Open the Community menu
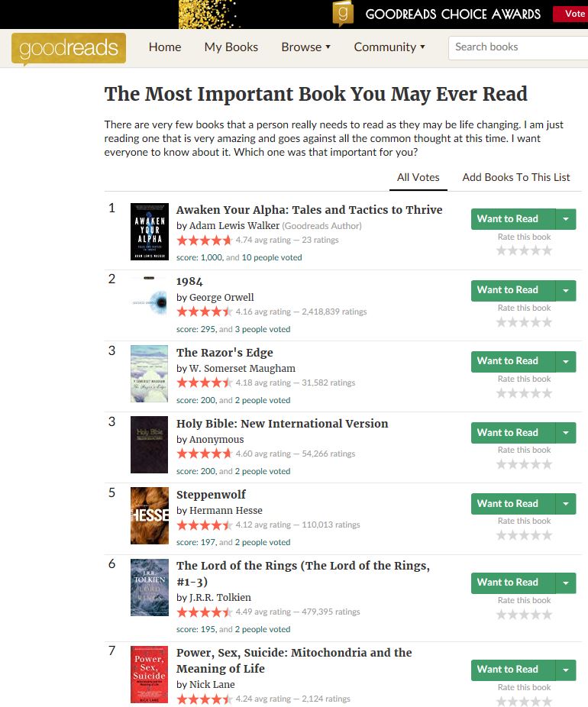 coord(389,47)
